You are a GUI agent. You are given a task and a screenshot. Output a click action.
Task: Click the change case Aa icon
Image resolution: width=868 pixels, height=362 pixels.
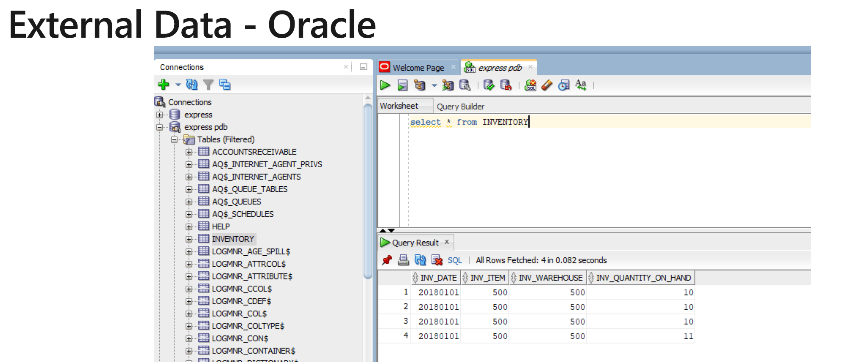point(581,85)
